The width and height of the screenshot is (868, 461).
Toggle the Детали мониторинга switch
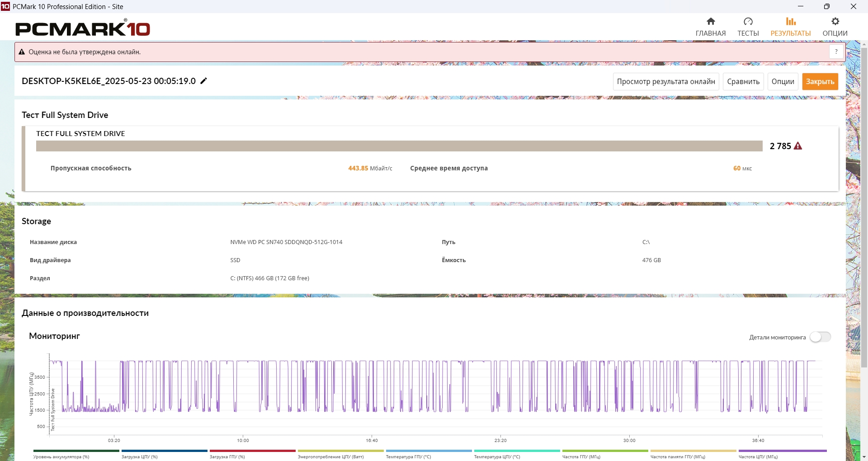coord(820,337)
